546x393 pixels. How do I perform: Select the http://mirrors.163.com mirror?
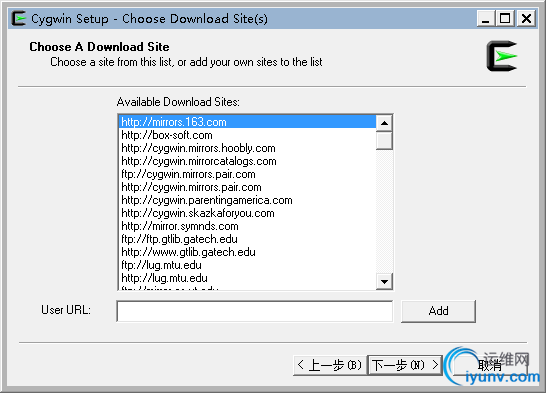[247, 122]
